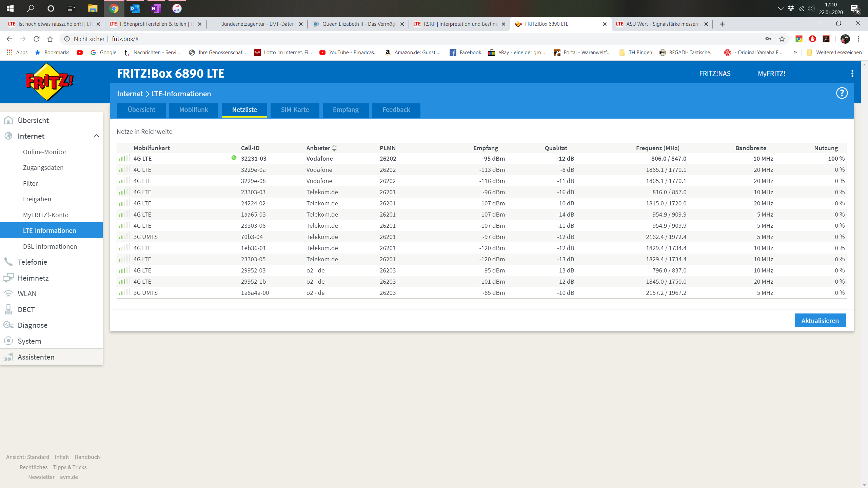Image resolution: width=868 pixels, height=488 pixels.
Task: Open Tipps & Tricks footer link
Action: [70, 467]
